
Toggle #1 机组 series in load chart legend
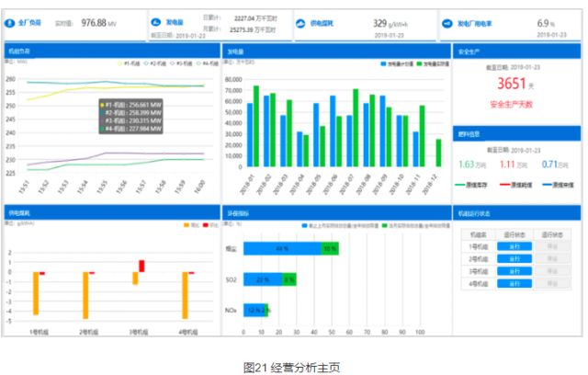(127, 62)
